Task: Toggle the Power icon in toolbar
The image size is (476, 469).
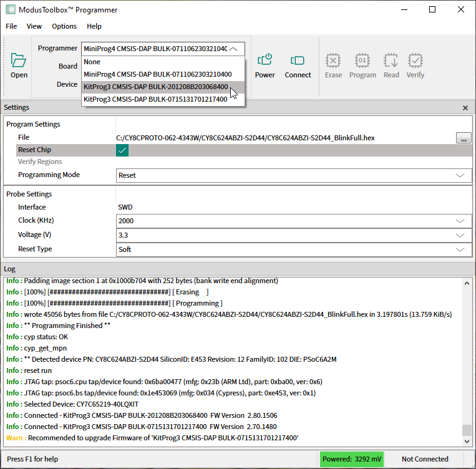Action: 265,60
